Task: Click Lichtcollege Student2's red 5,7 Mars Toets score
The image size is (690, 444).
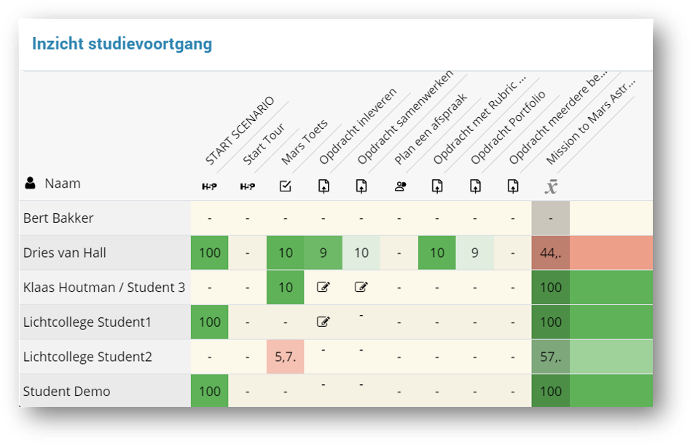Action: (x=285, y=357)
